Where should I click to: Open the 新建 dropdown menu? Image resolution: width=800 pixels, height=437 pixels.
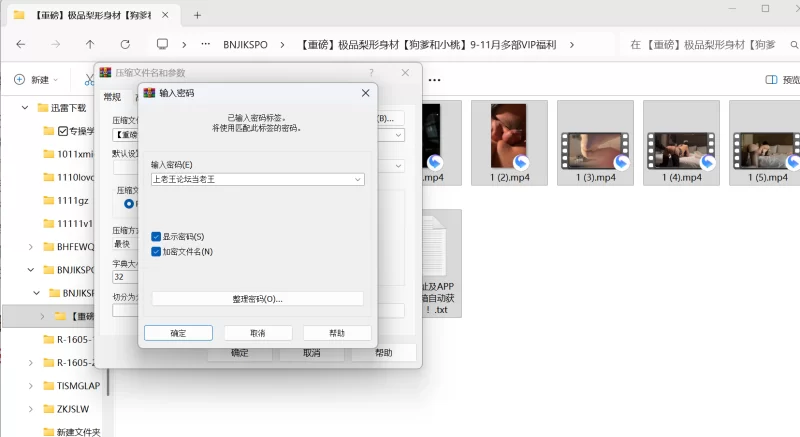(36, 80)
